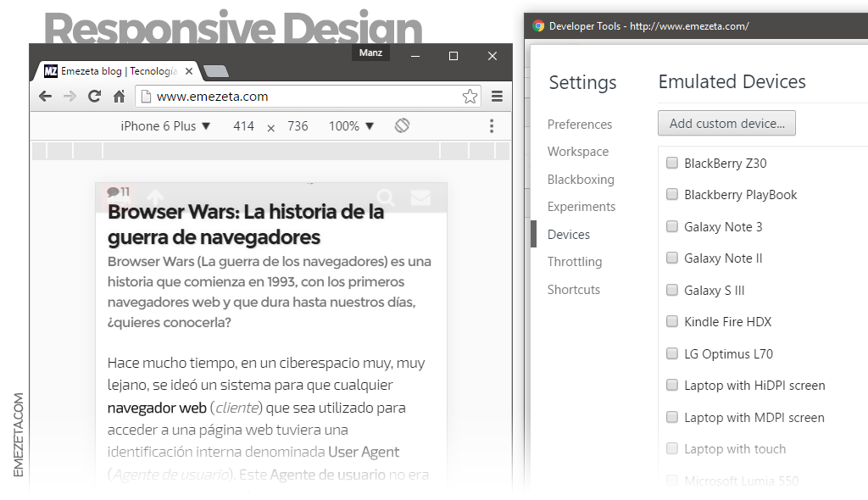Open the browser home page icon

point(119,97)
